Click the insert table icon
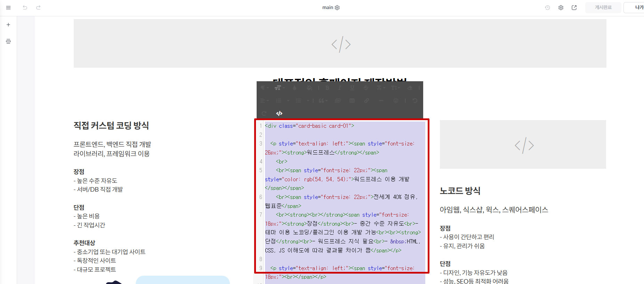The width and height of the screenshot is (644, 284). tap(352, 101)
